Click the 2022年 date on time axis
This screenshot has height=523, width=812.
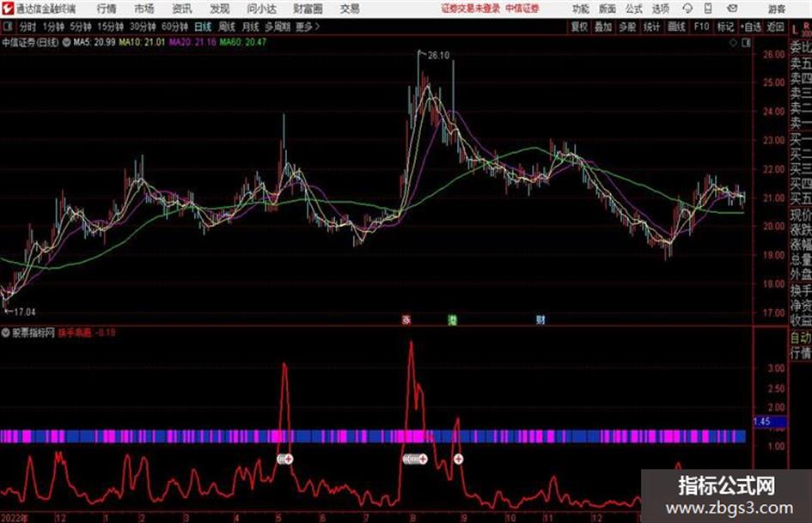coord(15,518)
